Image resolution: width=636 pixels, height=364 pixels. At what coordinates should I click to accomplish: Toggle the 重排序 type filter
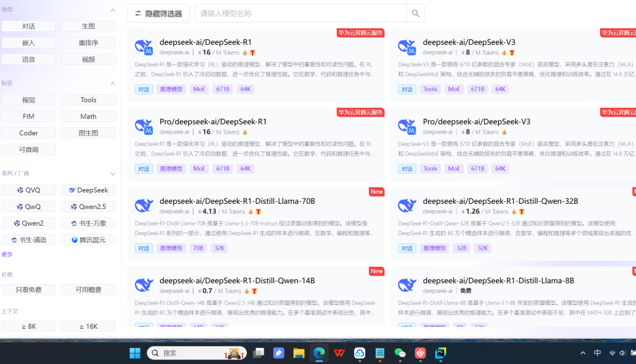pyautogui.click(x=88, y=42)
